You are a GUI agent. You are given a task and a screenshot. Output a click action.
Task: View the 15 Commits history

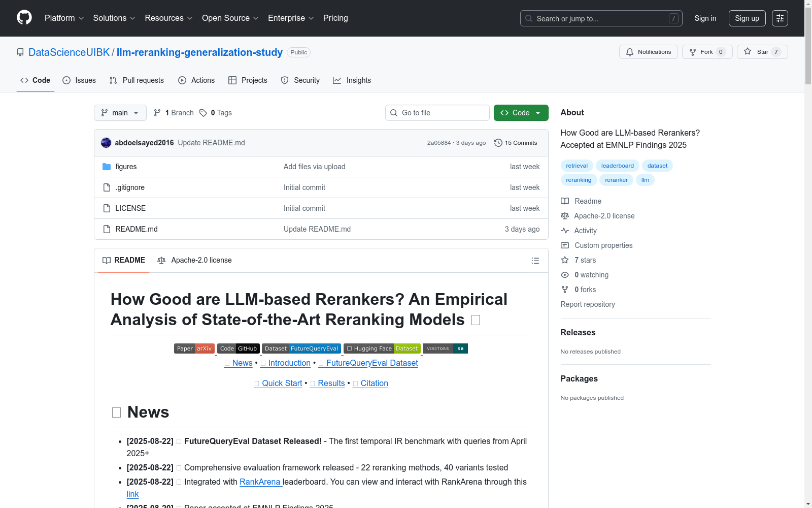516,143
